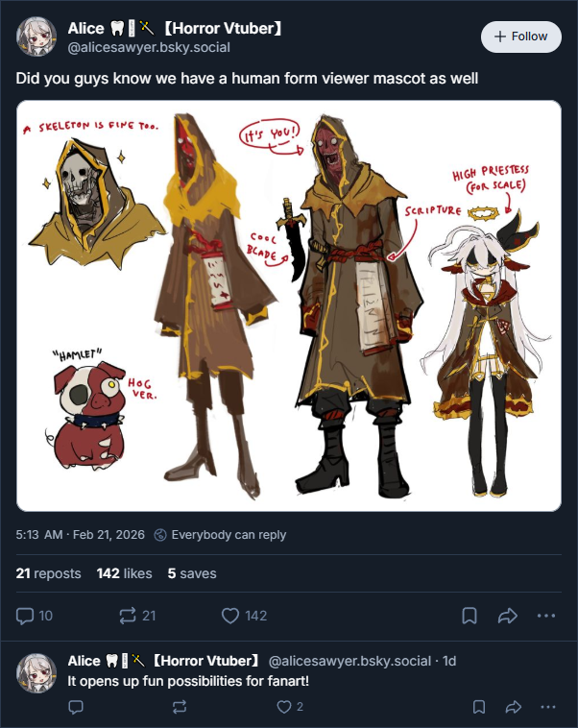Screen dimensions: 578x728
Task: Click the Everybody can reply globe icon
Action: tap(160, 535)
